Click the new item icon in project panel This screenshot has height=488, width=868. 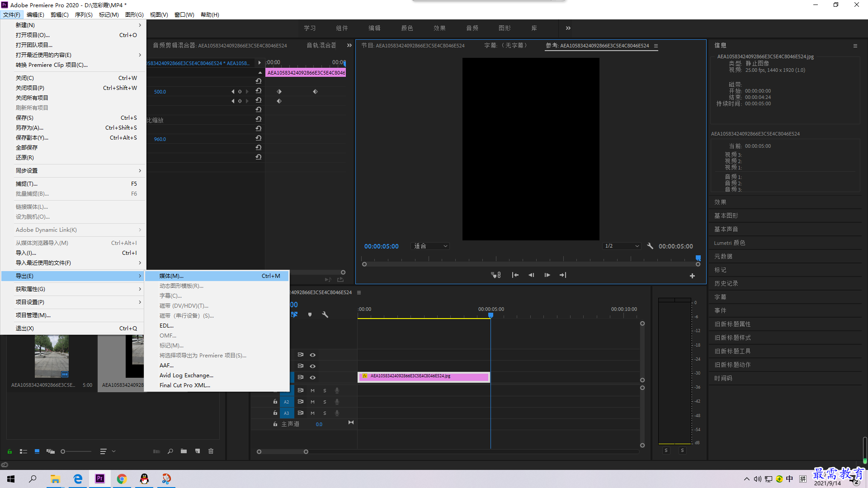pos(198,451)
